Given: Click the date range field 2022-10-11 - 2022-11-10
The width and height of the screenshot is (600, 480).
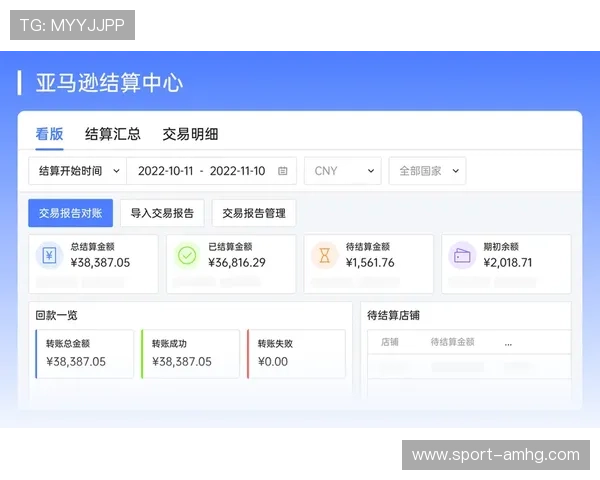Looking at the screenshot, I should coord(212,171).
